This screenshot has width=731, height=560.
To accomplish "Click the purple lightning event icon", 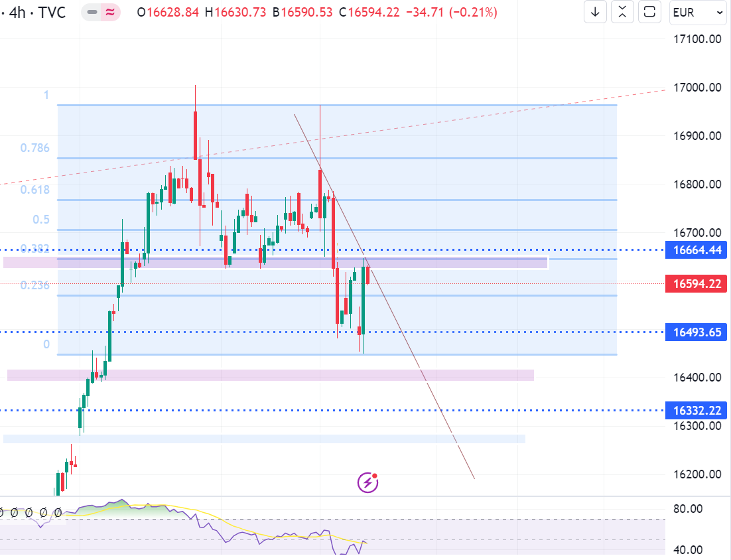I will (367, 482).
